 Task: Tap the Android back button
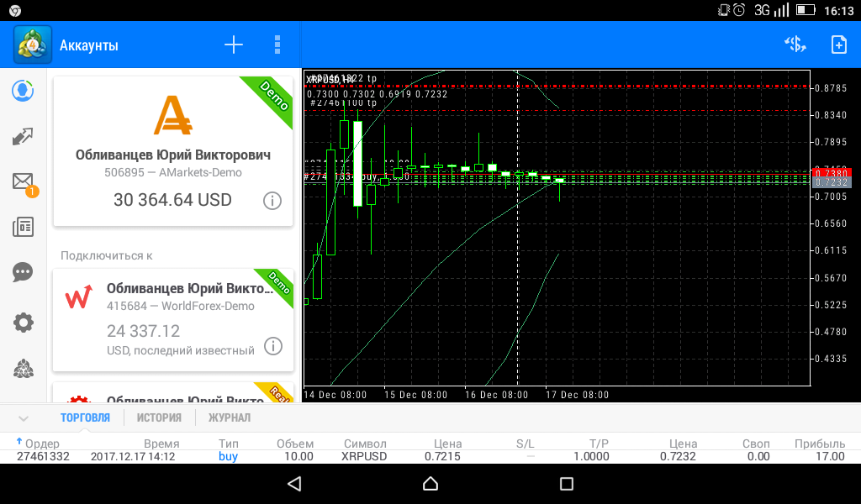tap(295, 483)
